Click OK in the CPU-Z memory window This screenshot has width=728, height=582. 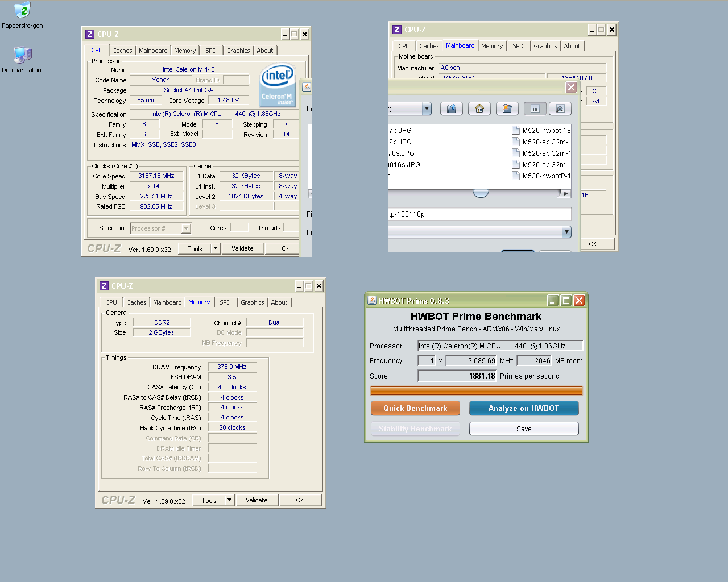(x=300, y=500)
